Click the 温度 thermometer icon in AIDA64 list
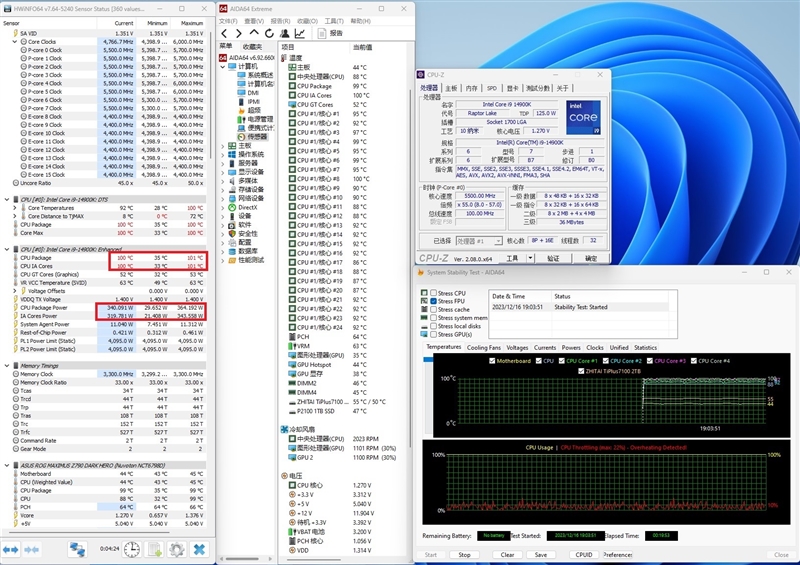 (x=284, y=58)
